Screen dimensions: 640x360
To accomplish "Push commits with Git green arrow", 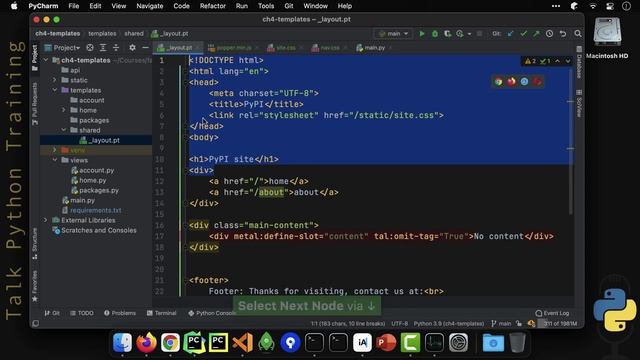I will [x=536, y=34].
